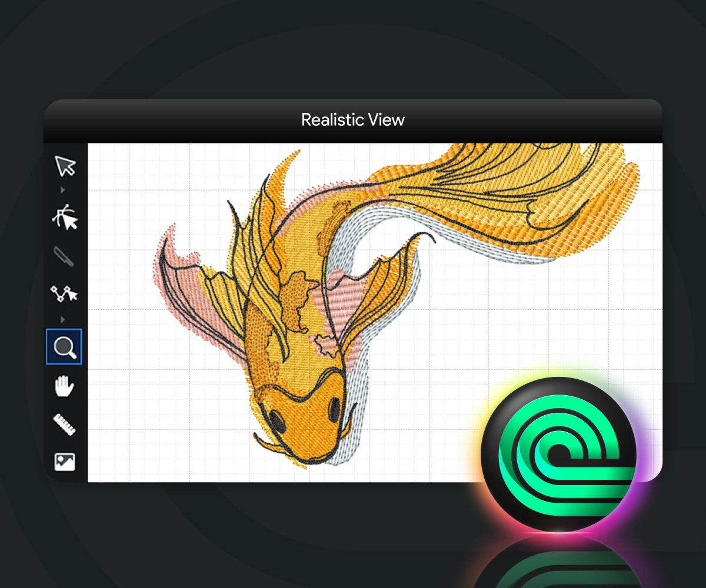706x588 pixels.
Task: Open the image backdrop tool
Action: click(65, 462)
